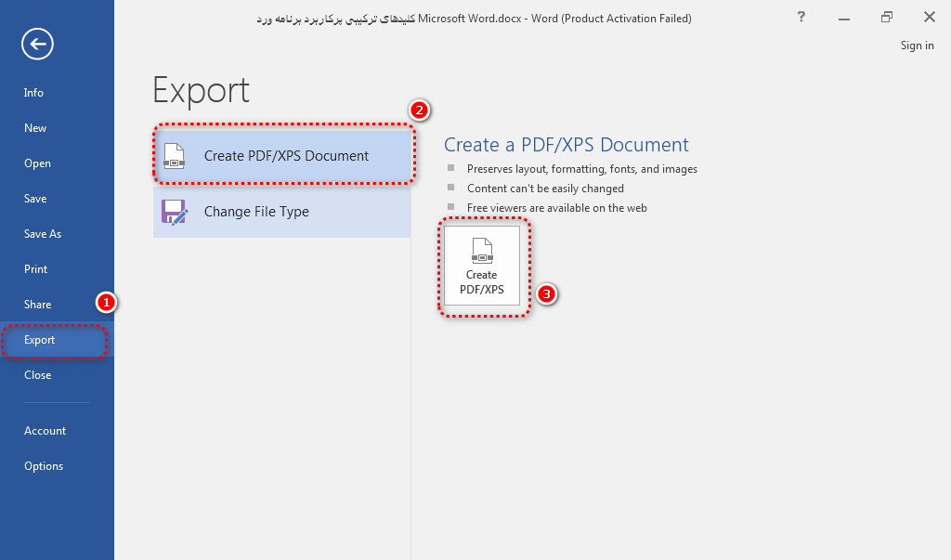Click the back arrow circle icon
This screenshot has width=951, height=560.
coord(38,44)
